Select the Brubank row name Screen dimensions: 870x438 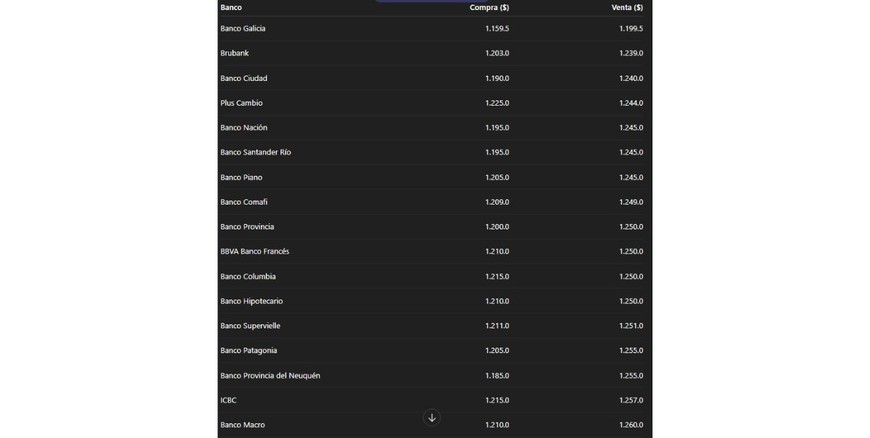pos(235,53)
